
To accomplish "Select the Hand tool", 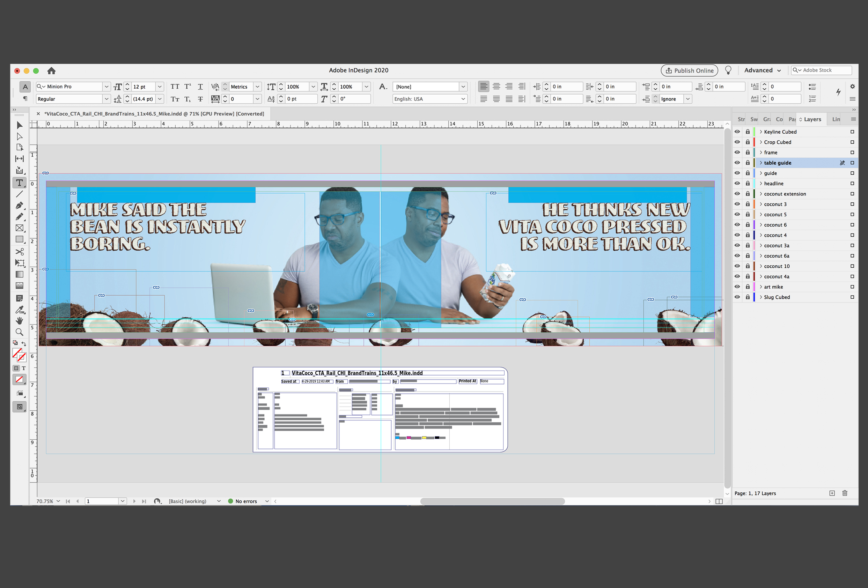I will 20,321.
